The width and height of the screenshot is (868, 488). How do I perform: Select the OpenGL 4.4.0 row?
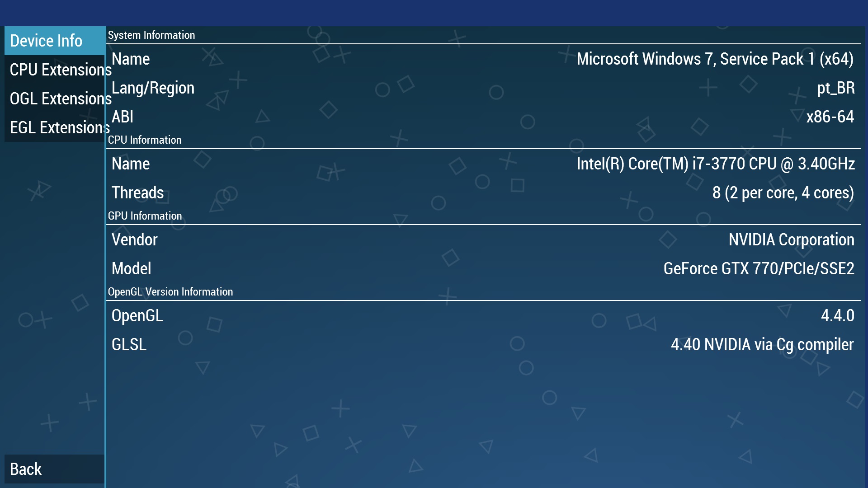[x=483, y=316]
